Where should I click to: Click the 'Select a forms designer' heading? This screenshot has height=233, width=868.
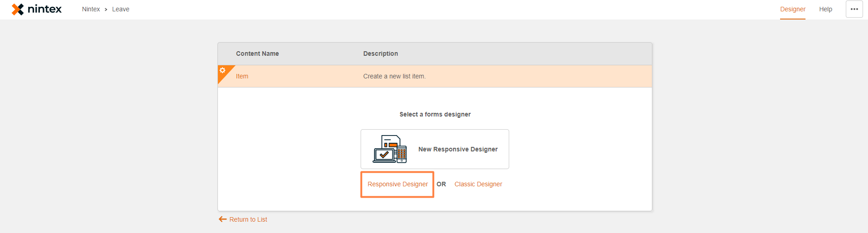pyautogui.click(x=435, y=114)
